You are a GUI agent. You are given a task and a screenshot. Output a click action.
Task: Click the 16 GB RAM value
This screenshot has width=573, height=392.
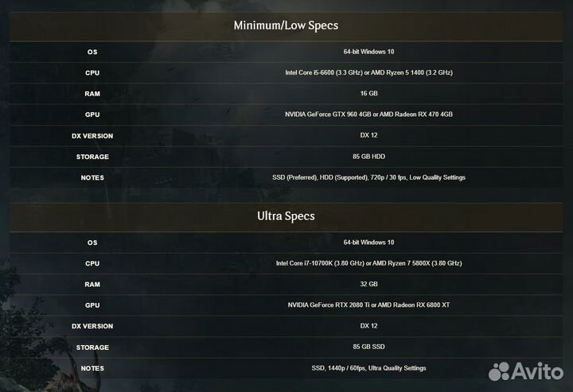368,93
